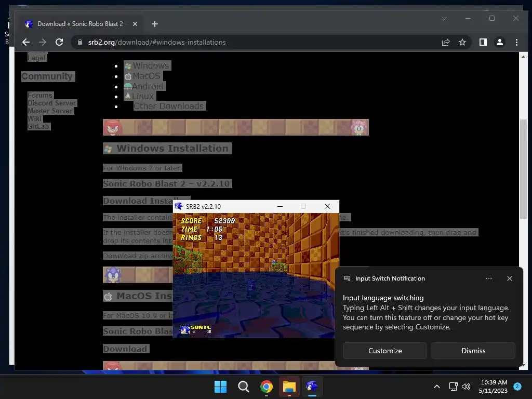This screenshot has height=399, width=532.
Task: Click Amy icon on the divider banner
Action: pos(359,128)
